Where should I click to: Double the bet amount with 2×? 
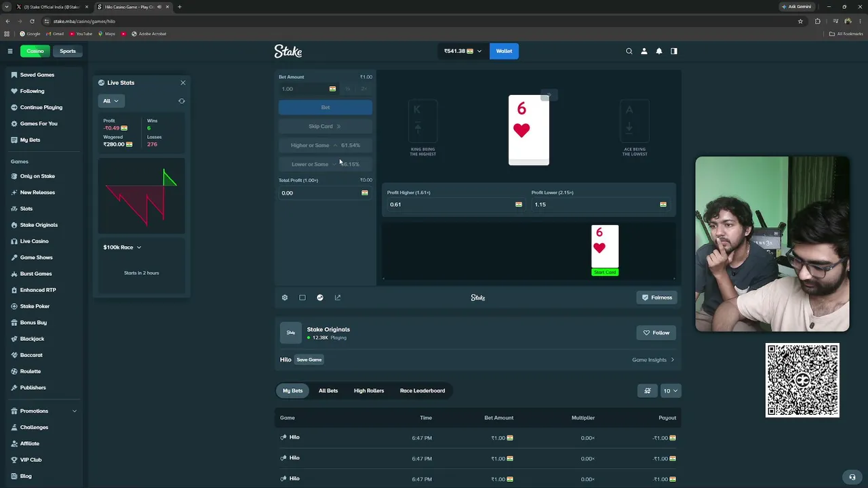coord(364,89)
